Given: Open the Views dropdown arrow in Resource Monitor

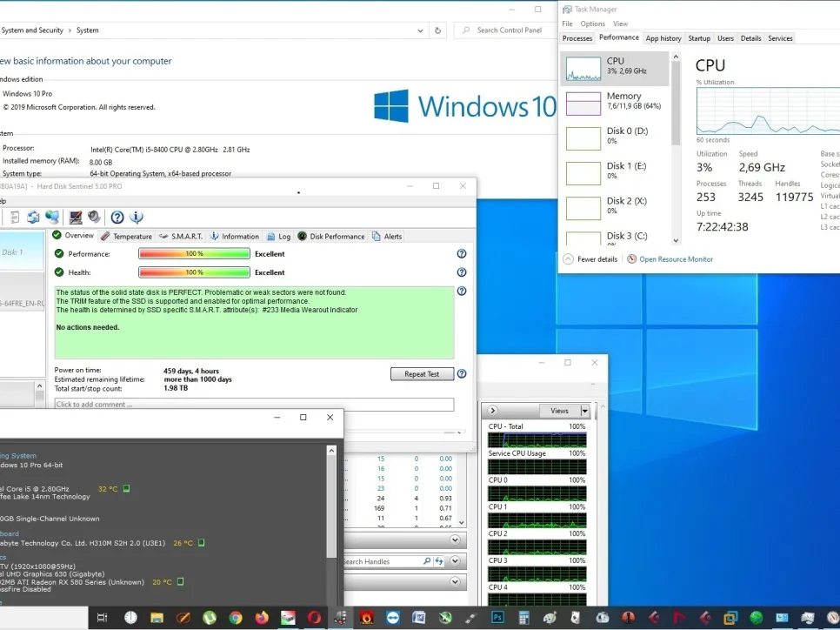Looking at the screenshot, I should 584,411.
